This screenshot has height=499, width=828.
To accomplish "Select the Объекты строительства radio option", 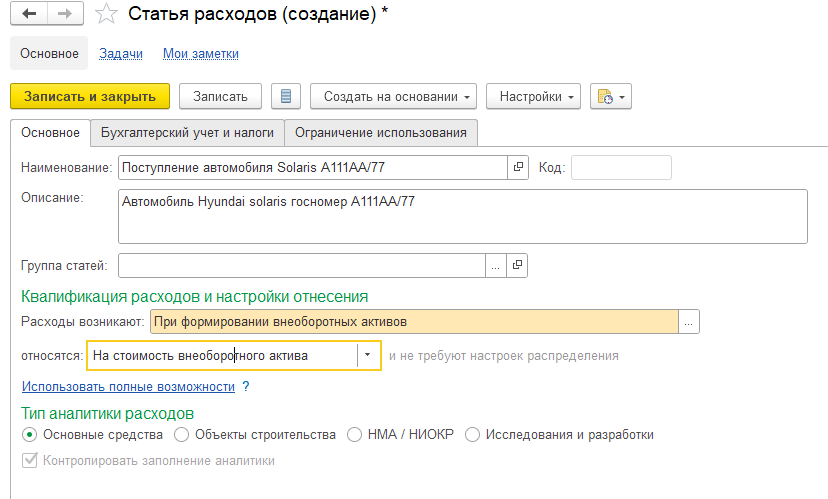I will click(181, 434).
